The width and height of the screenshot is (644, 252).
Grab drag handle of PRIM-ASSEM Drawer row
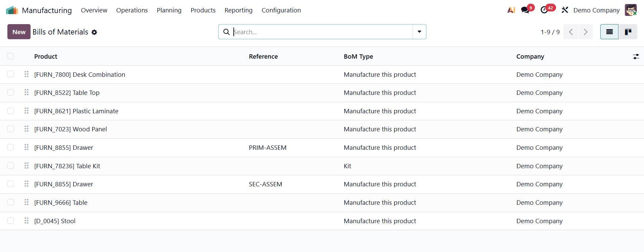tap(27, 147)
